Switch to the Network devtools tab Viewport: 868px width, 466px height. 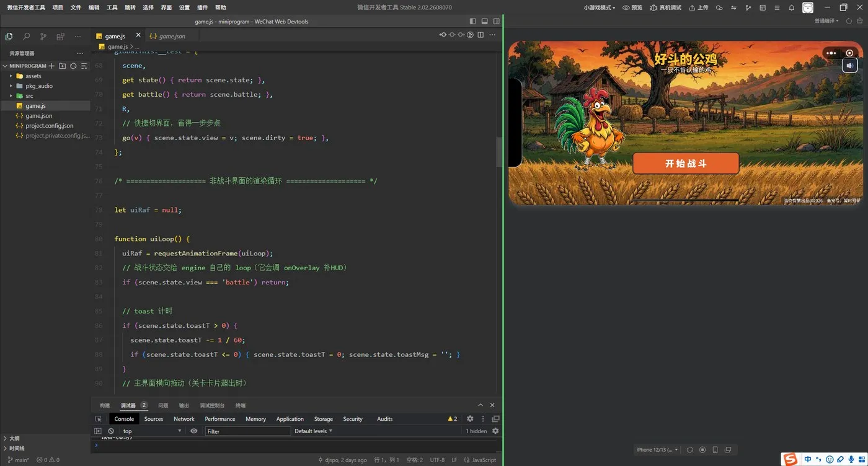click(184, 419)
